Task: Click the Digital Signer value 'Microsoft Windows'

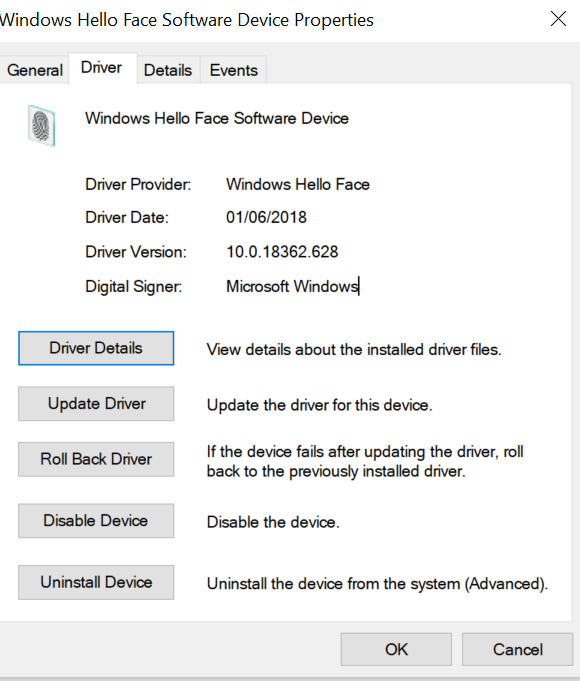Action: pyautogui.click(x=292, y=287)
